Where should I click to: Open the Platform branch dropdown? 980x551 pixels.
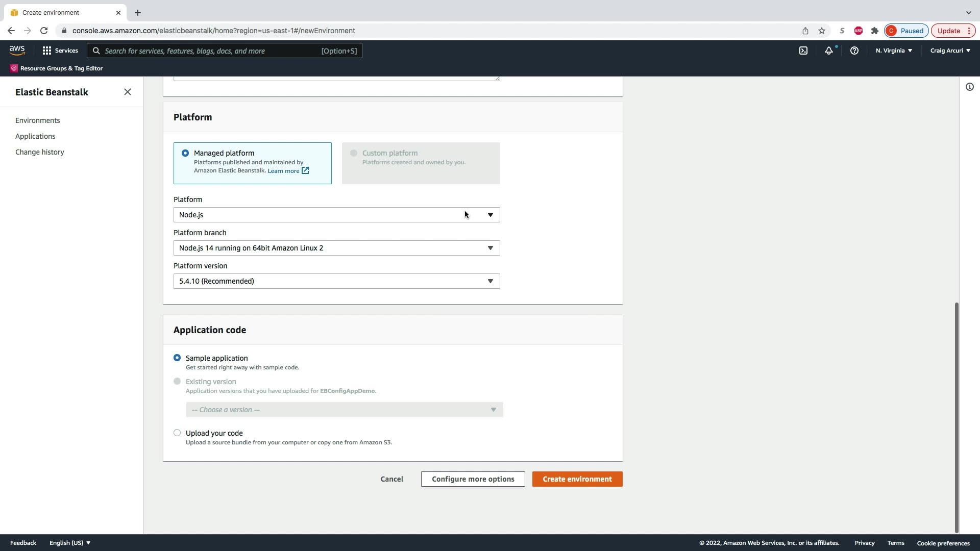336,248
